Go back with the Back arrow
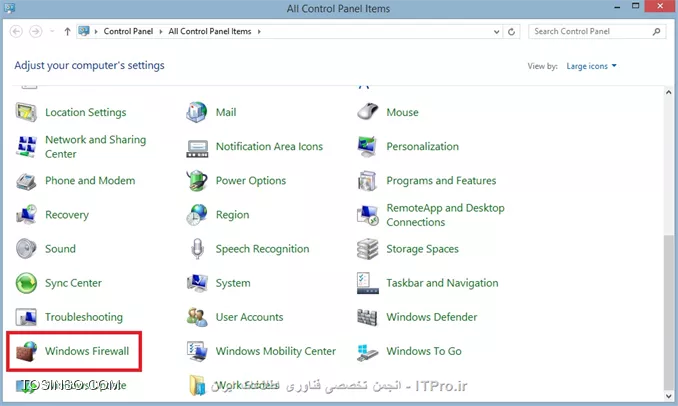 16,32
